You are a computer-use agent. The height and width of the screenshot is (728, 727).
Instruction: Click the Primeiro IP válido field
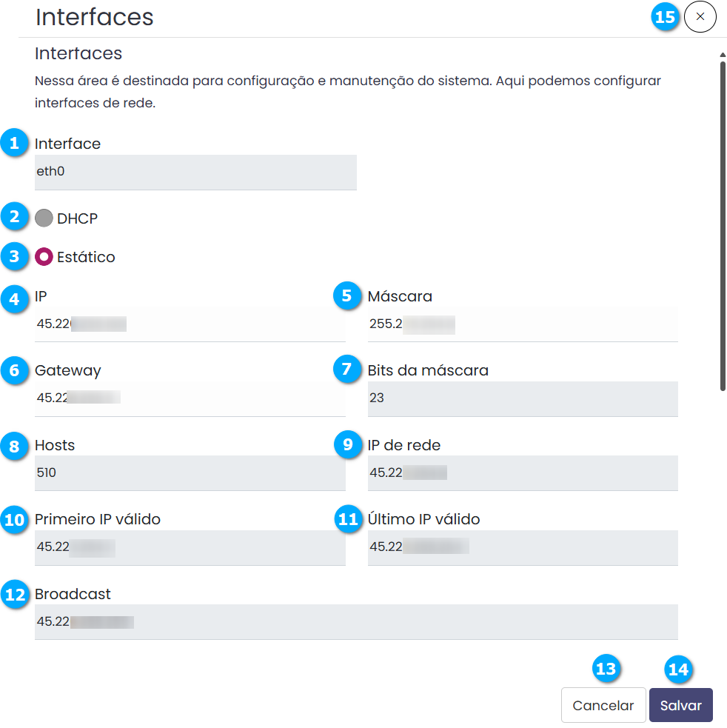(x=190, y=548)
